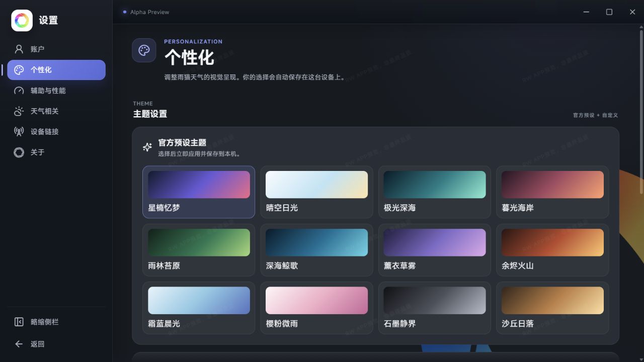Click the 设置 title in sidebar
Screen dimensions: 644x362
coord(48,21)
